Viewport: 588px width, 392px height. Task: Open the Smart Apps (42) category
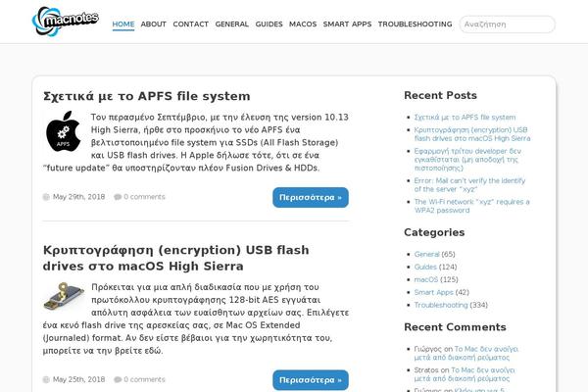pyautogui.click(x=433, y=292)
